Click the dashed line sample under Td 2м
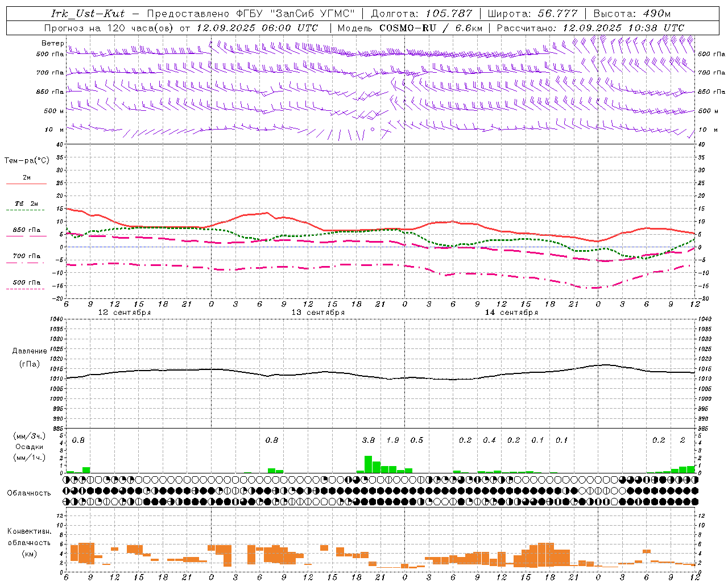Screen dimensions: 728x582 click(x=25, y=210)
